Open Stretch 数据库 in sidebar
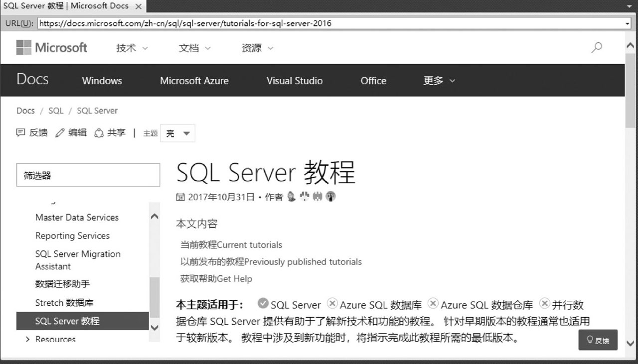This screenshot has width=638, height=364. (64, 303)
